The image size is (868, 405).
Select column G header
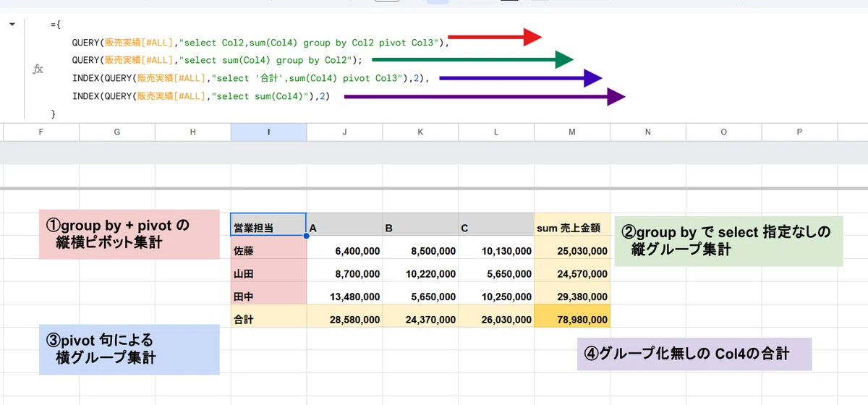coord(117,132)
